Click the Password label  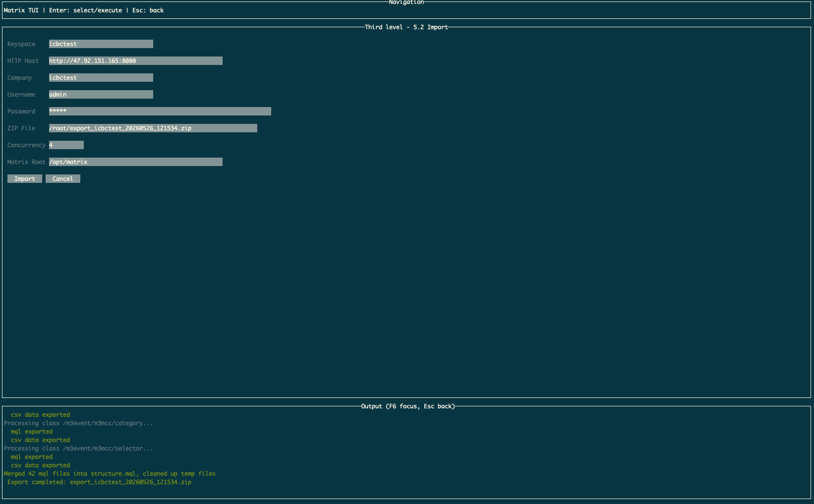pyautogui.click(x=21, y=112)
